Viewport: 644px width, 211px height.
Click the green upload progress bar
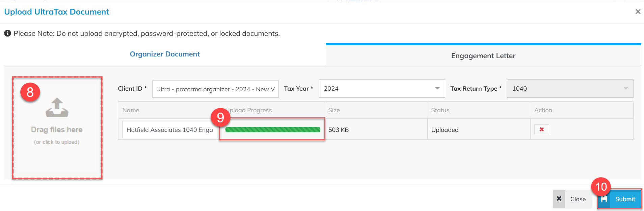273,130
